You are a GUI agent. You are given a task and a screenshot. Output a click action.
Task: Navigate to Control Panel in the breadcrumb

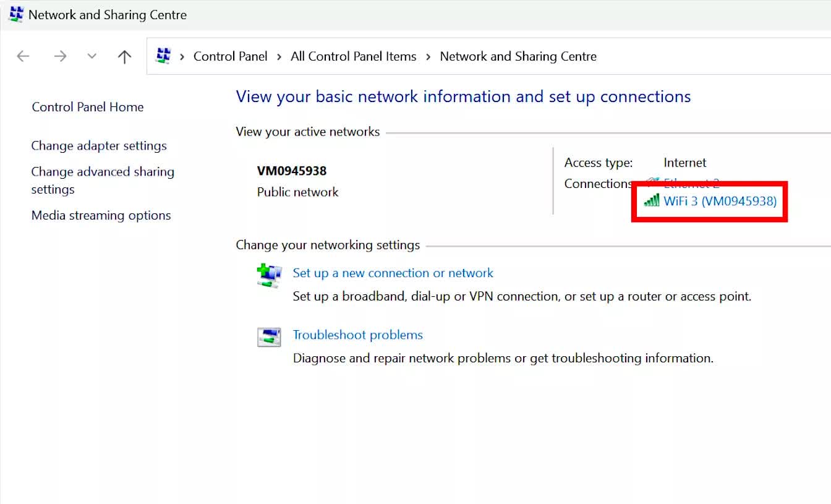pyautogui.click(x=230, y=56)
